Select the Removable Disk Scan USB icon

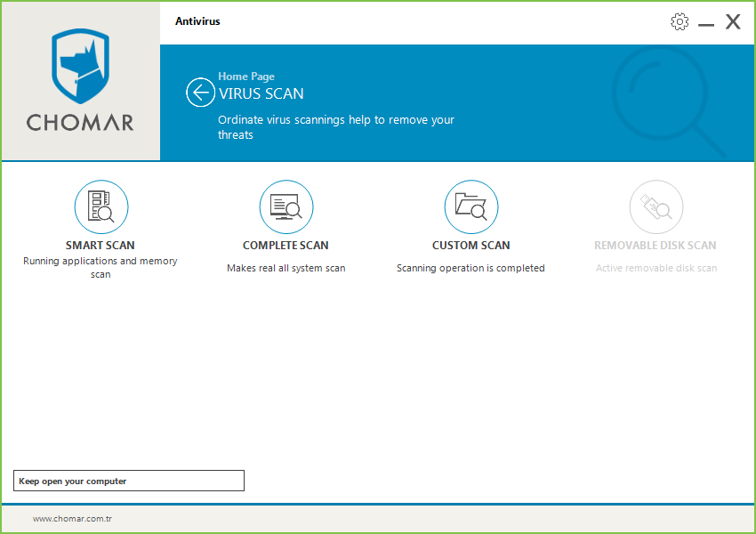[656, 207]
